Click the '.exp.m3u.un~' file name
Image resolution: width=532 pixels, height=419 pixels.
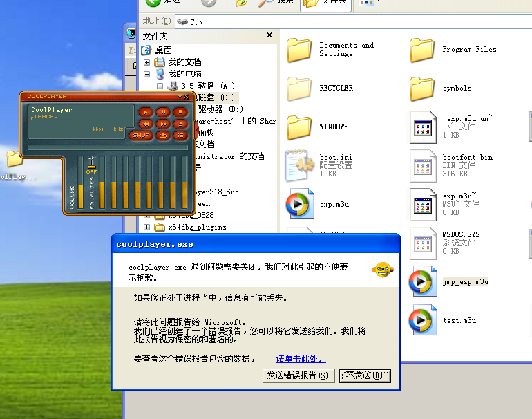pos(468,118)
